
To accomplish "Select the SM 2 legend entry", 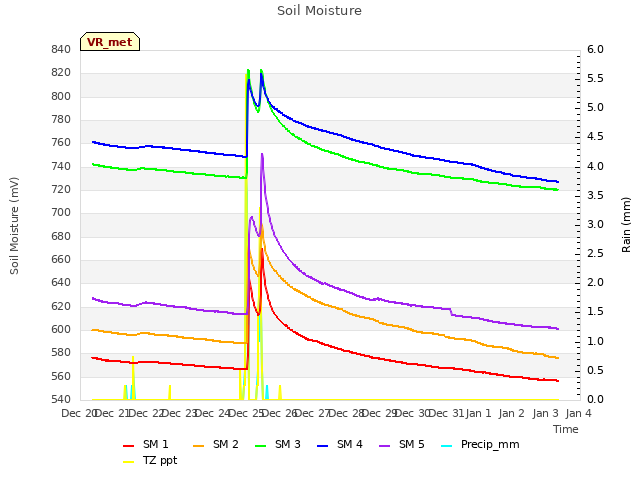I will pos(216,444).
